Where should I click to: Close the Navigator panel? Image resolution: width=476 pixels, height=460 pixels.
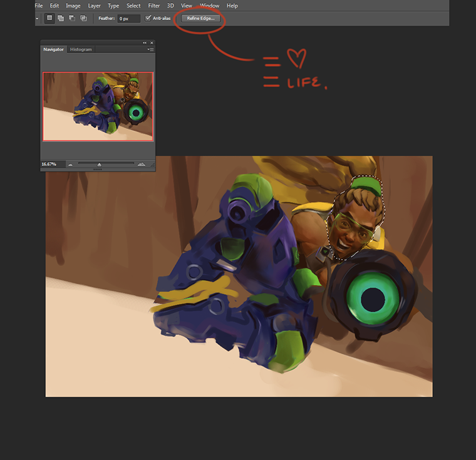pyautogui.click(x=152, y=43)
